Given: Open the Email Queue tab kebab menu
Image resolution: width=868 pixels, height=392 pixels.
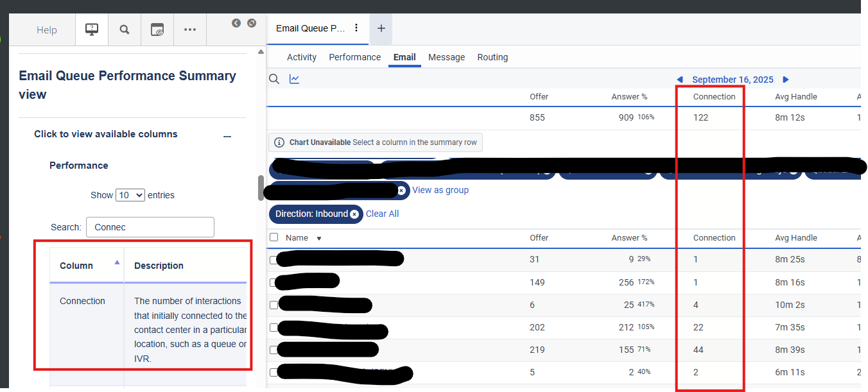Looking at the screenshot, I should 357,28.
